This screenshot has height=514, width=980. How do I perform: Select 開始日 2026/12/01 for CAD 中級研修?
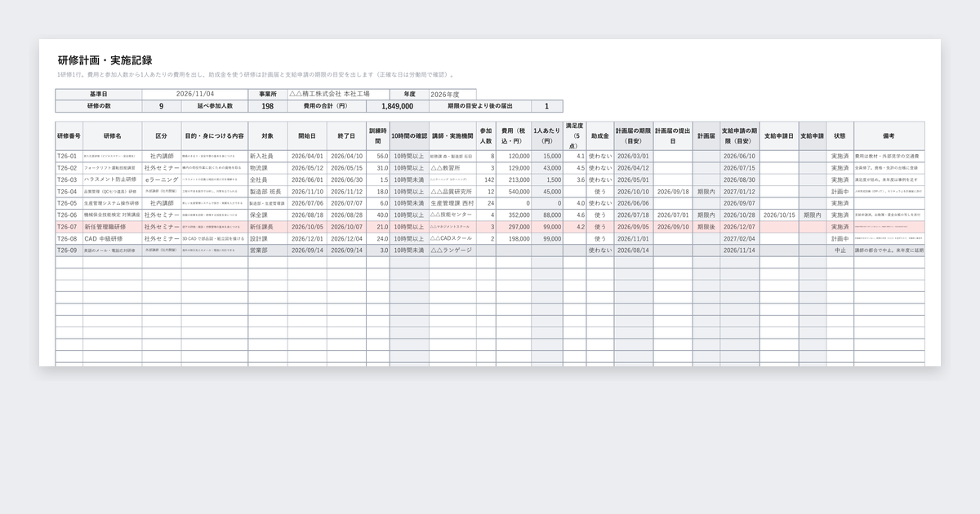point(307,239)
